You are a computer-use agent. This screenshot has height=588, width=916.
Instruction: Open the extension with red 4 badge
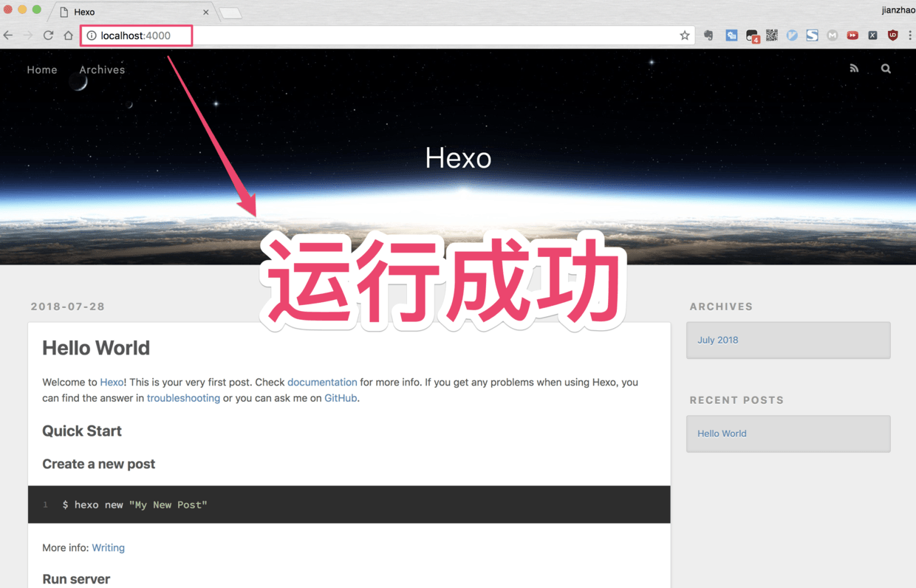click(x=752, y=35)
